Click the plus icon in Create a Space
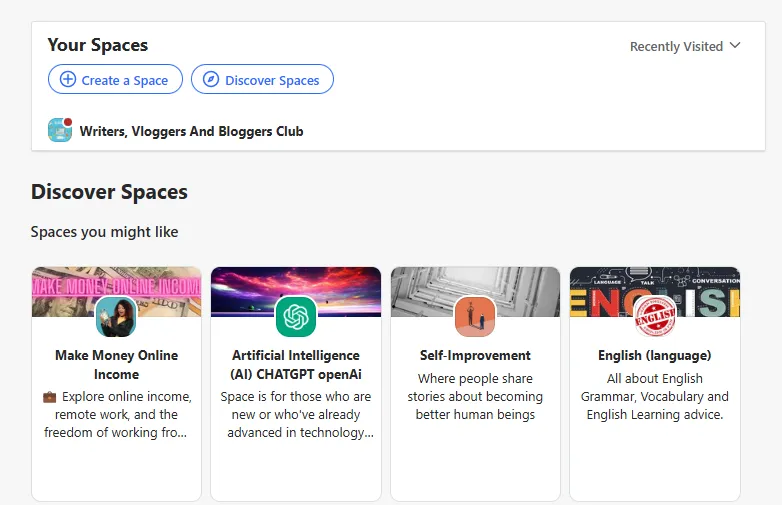The width and height of the screenshot is (782, 505). tap(68, 79)
